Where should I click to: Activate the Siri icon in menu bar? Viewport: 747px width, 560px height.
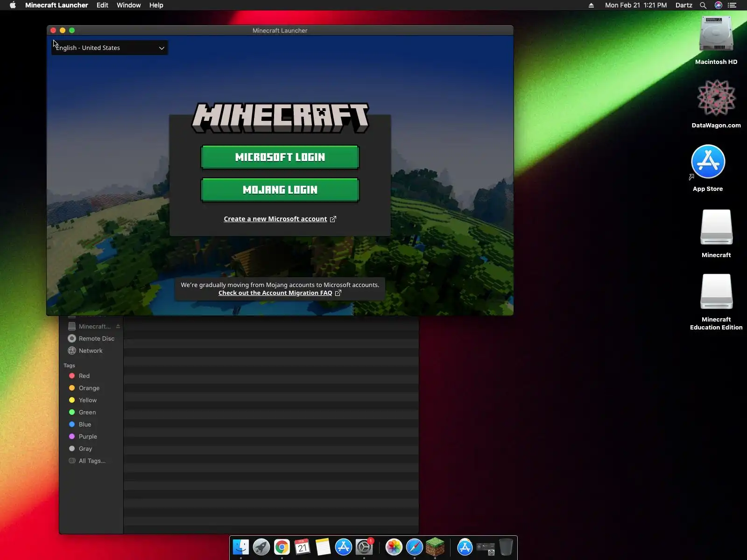pyautogui.click(x=718, y=5)
